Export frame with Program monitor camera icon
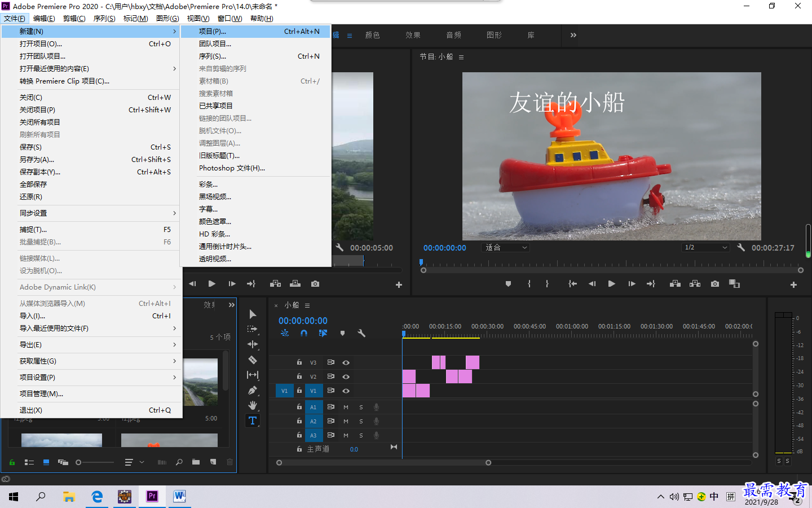Viewport: 812px width, 508px height. tap(715, 284)
